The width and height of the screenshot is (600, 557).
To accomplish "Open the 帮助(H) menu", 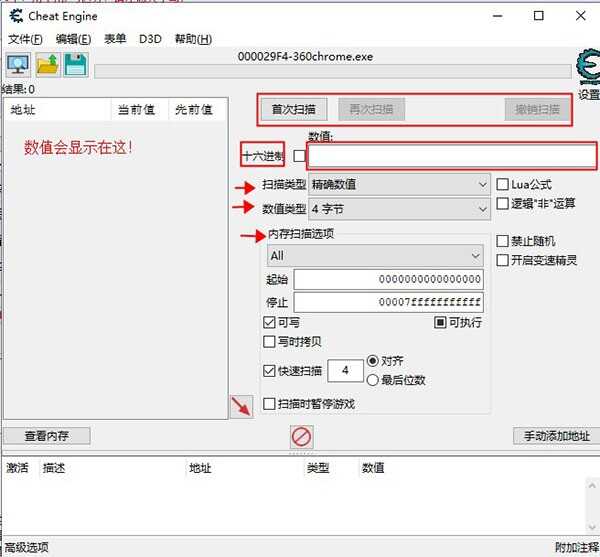I will click(193, 39).
